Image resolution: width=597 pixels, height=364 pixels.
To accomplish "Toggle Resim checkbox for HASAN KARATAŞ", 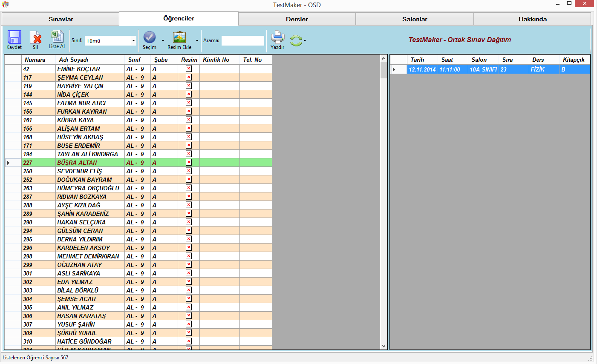I will click(x=189, y=316).
